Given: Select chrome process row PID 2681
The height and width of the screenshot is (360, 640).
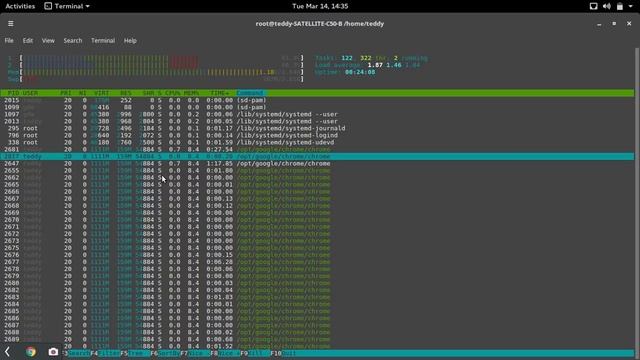Looking at the screenshot, I should [x=317, y=149].
